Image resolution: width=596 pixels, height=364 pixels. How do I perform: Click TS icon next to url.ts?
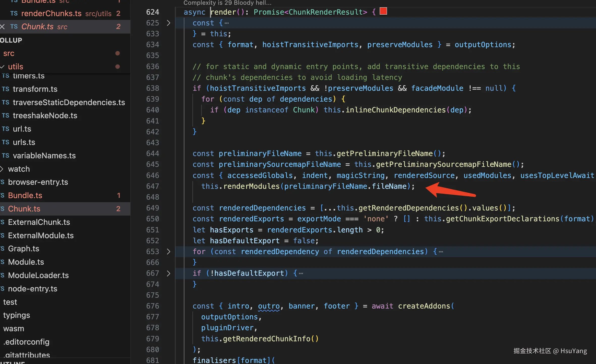point(6,129)
